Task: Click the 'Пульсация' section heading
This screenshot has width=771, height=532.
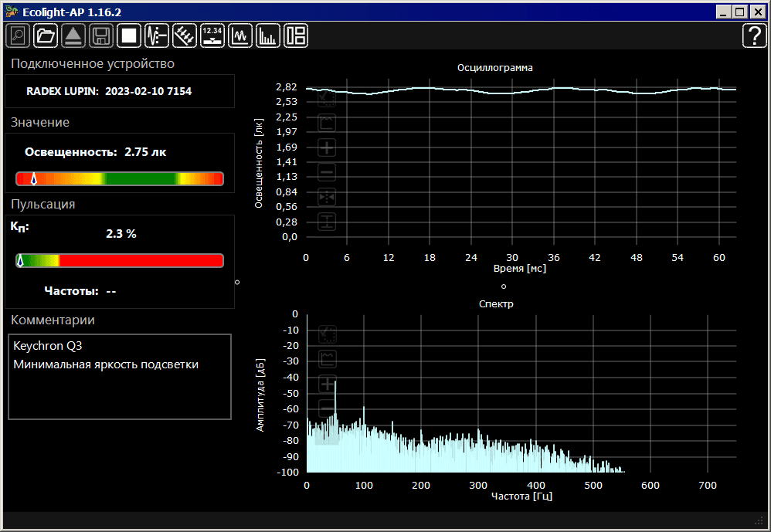Action: (42, 205)
